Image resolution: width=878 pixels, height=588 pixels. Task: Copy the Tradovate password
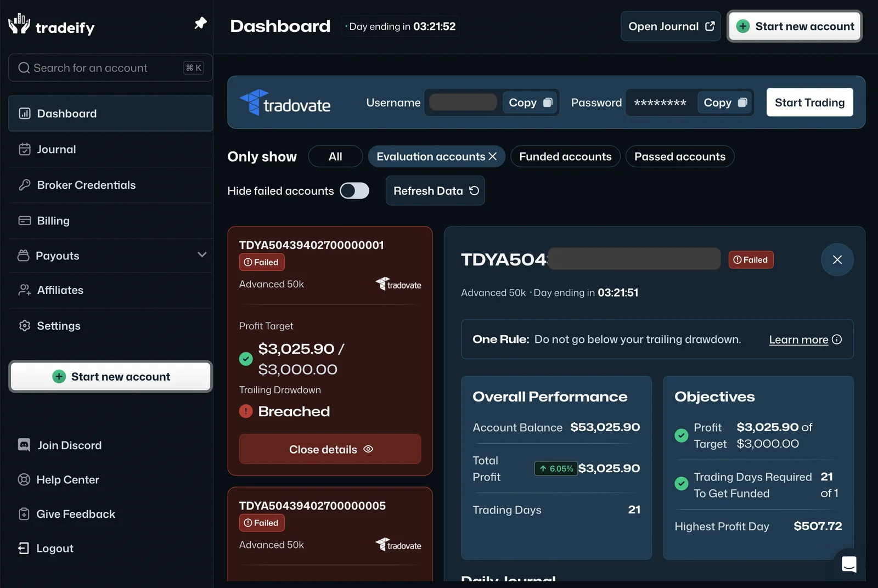pos(725,103)
